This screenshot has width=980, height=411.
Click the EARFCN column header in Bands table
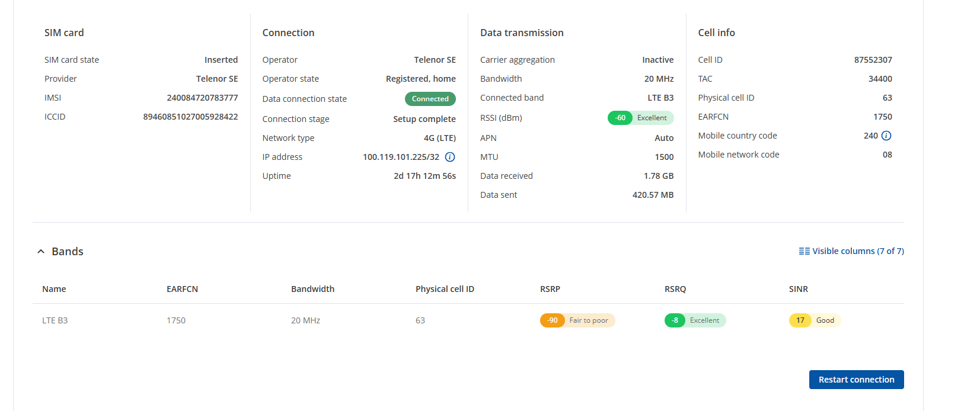tap(182, 289)
